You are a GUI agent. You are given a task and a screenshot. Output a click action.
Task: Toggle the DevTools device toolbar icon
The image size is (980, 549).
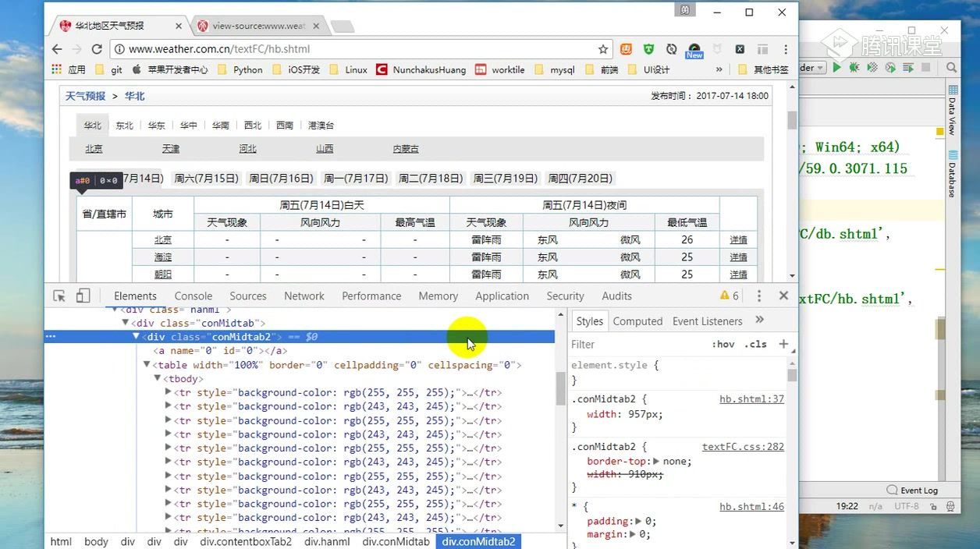pos(83,296)
